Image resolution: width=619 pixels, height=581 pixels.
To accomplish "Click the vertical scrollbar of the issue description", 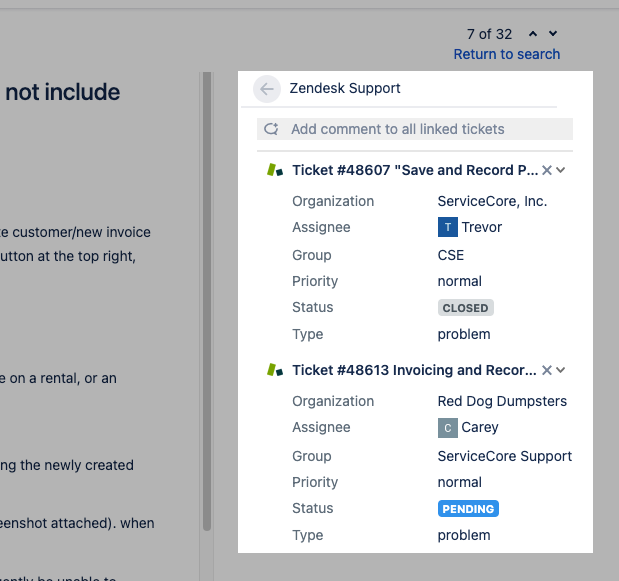I will coord(207,300).
